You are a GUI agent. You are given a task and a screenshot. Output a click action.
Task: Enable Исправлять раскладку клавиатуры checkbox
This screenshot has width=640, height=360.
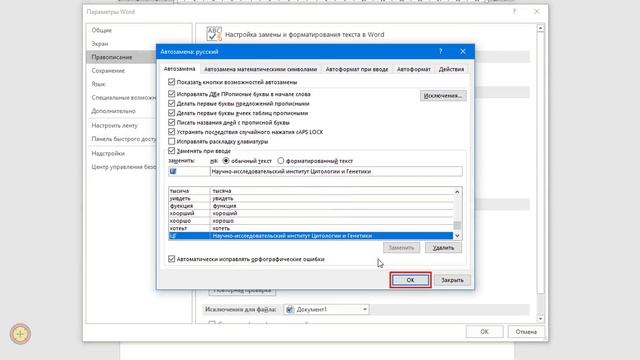coord(171,141)
